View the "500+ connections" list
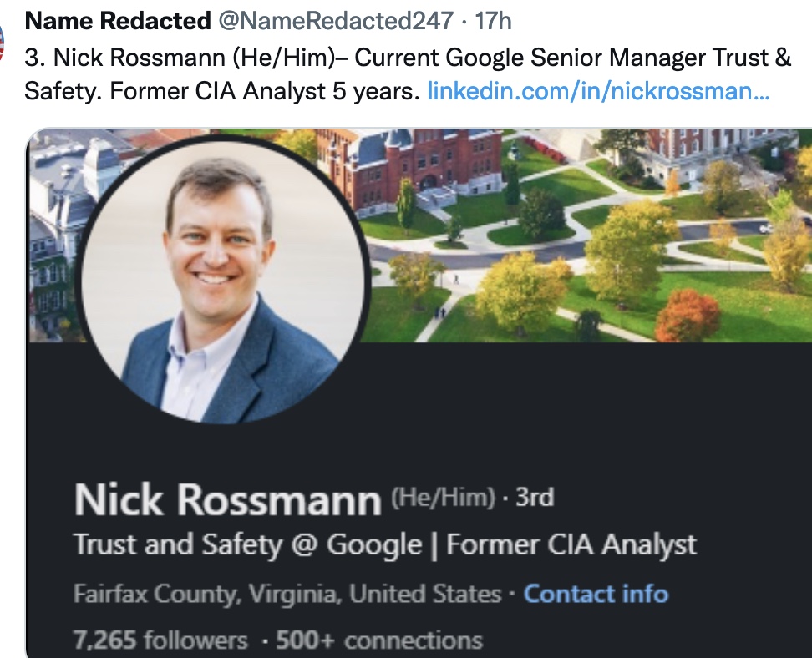Screen dimensions: 812x658 pyautogui.click(x=378, y=640)
